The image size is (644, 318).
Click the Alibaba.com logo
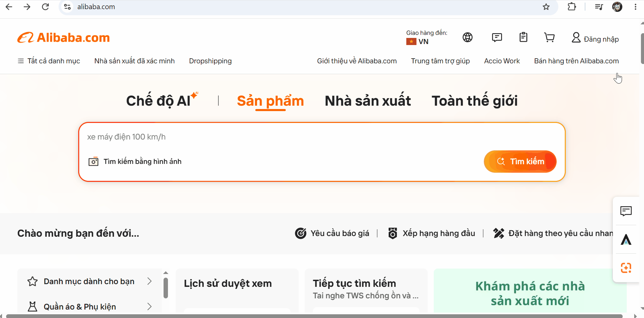64,38
